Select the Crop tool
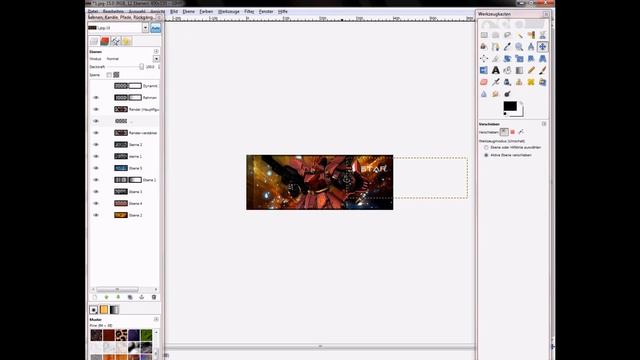Viewport: 640px width, 360px height. pos(496,59)
